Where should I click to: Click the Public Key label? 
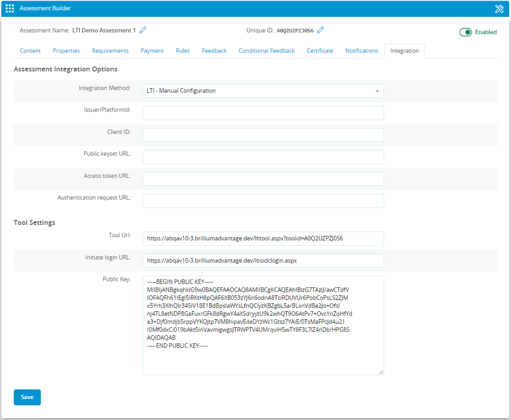click(x=117, y=279)
